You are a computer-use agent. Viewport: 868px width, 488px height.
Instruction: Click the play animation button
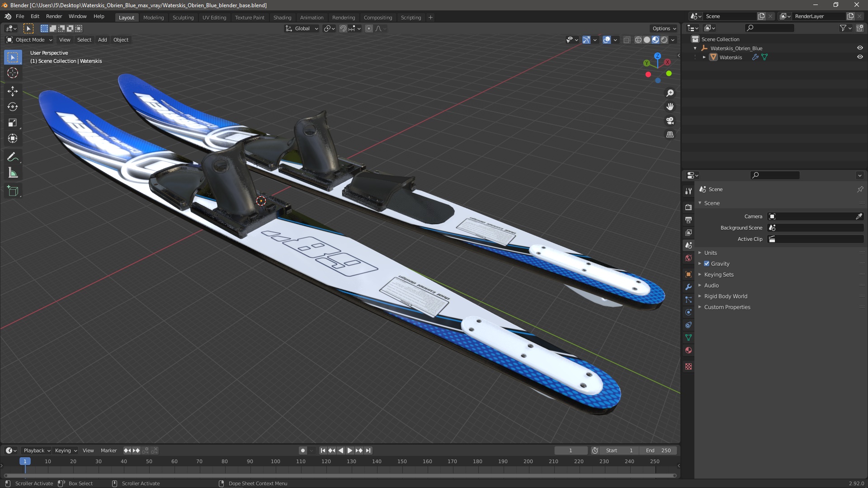coord(349,450)
